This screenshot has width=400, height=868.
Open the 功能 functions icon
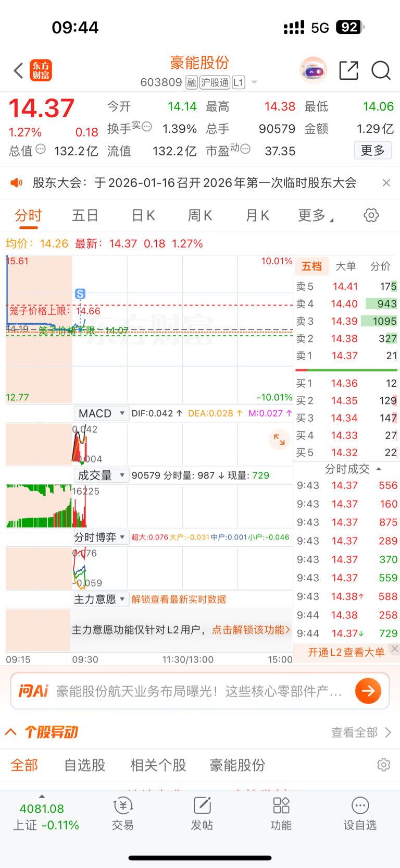click(x=281, y=814)
